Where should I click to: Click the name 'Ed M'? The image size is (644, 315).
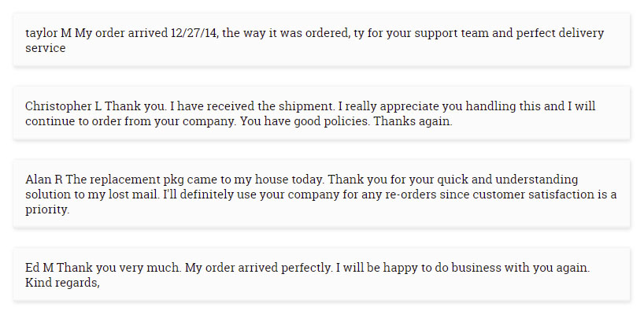point(39,268)
